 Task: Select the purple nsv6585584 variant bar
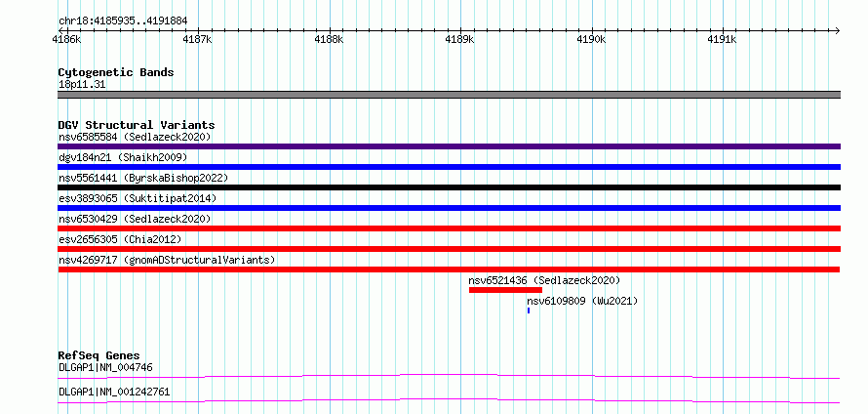pyautogui.click(x=449, y=146)
